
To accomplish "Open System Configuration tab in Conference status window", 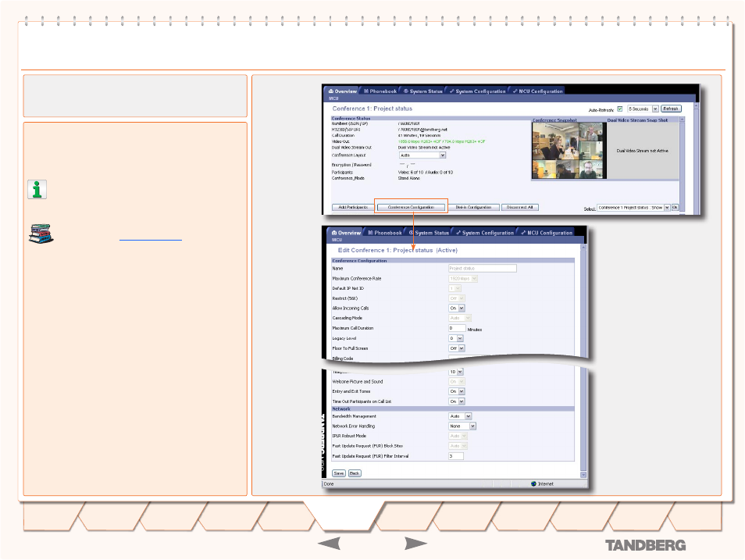I will 477,91.
